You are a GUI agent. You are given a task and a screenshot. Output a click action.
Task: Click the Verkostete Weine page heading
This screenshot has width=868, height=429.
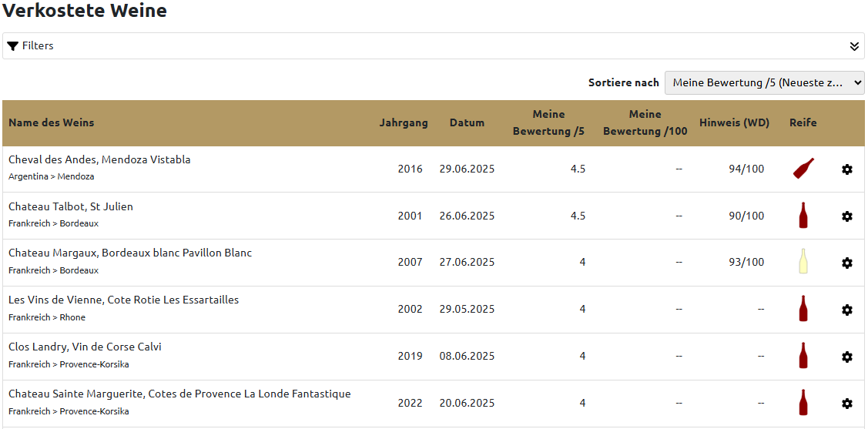click(x=85, y=10)
